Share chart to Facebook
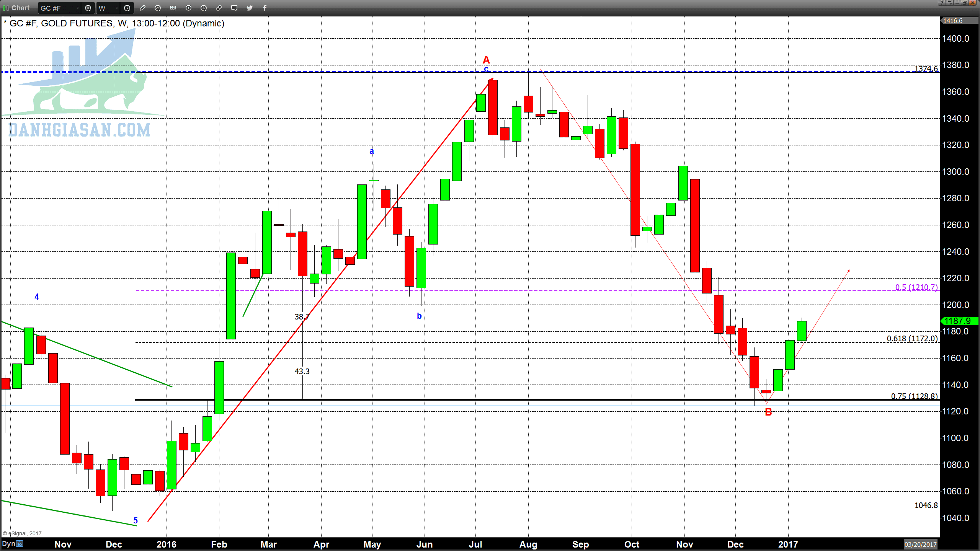980x551 pixels. [x=265, y=8]
